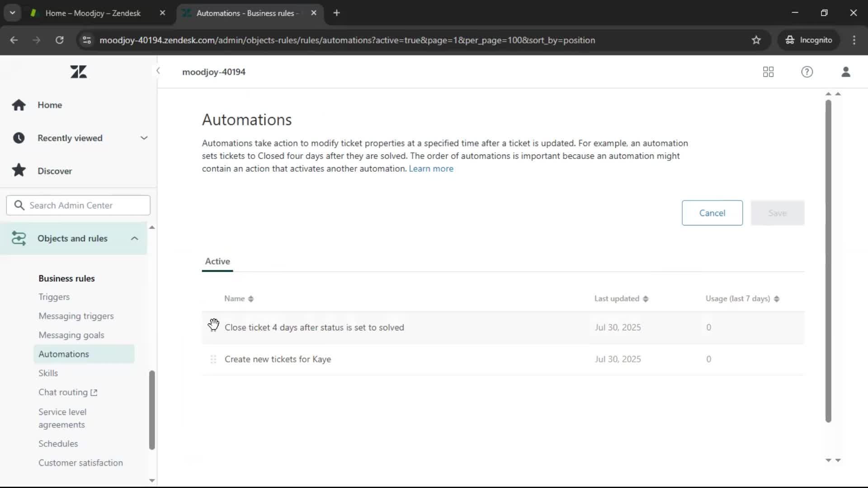
Task: Open Messaging triggers page
Action: (x=76, y=316)
